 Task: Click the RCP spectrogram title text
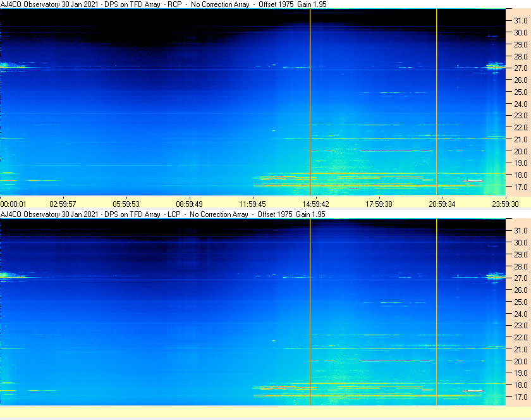[x=164, y=4]
